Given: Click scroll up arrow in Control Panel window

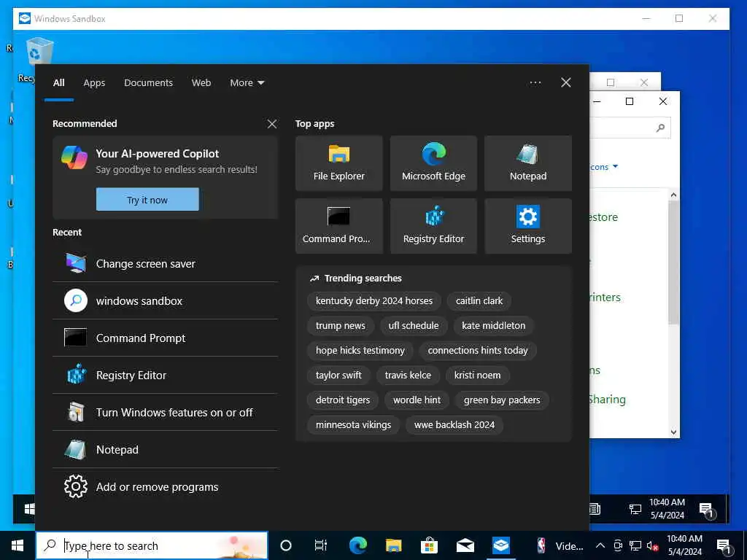Looking at the screenshot, I should tap(673, 195).
